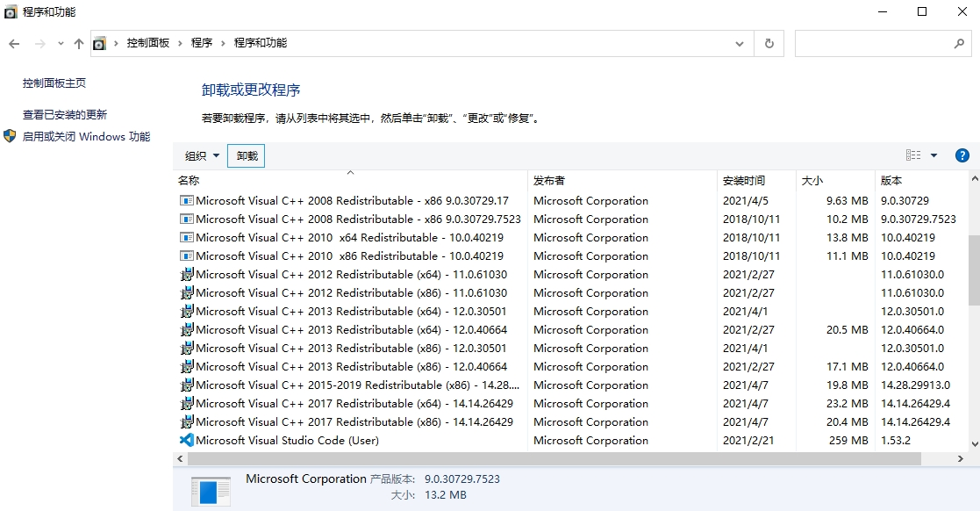
Task: Click size 20.5 MB cell
Action: [x=847, y=329]
